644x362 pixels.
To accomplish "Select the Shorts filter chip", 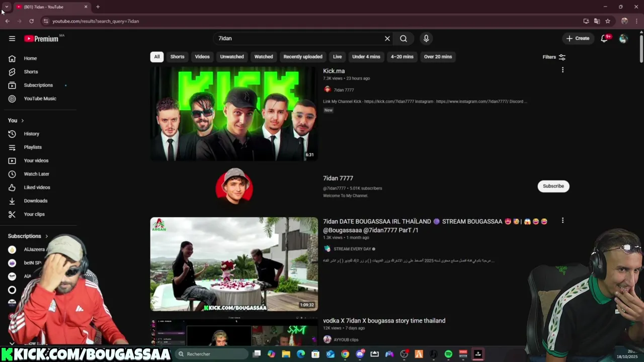I will 177,57.
